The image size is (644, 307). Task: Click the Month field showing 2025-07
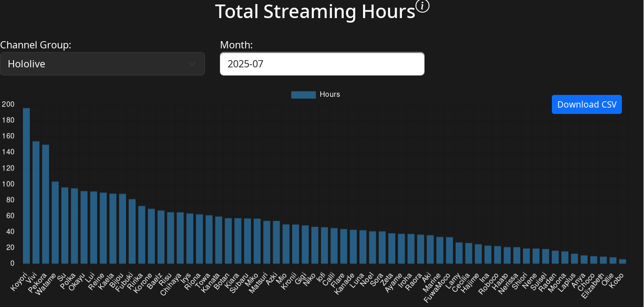click(x=322, y=64)
